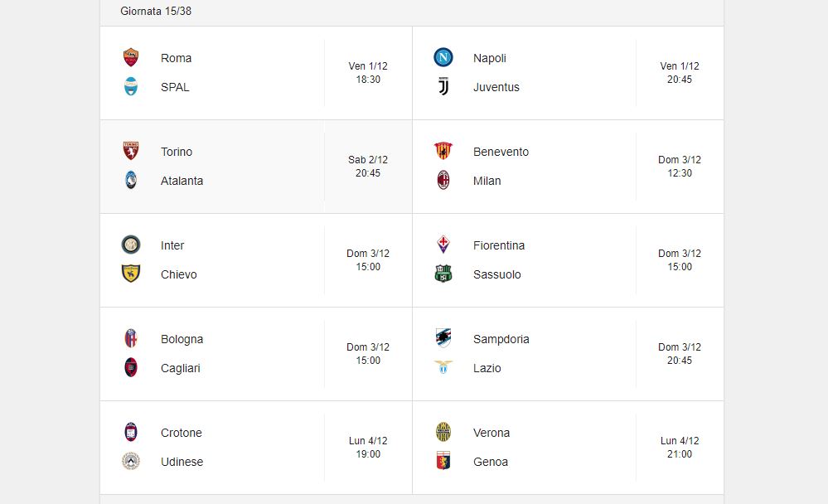Open the Atalanta team name link

182,181
